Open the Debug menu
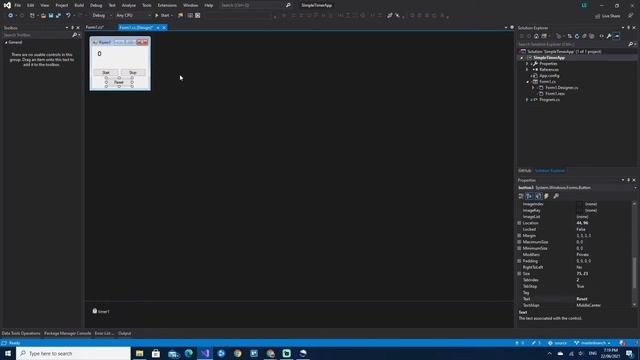 [x=96, y=5]
